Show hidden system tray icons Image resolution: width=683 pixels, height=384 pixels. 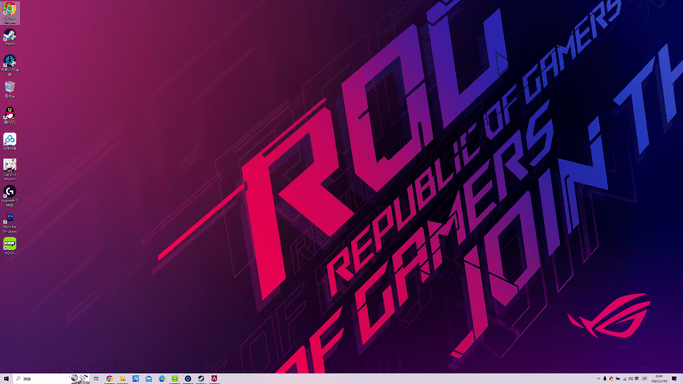598,379
